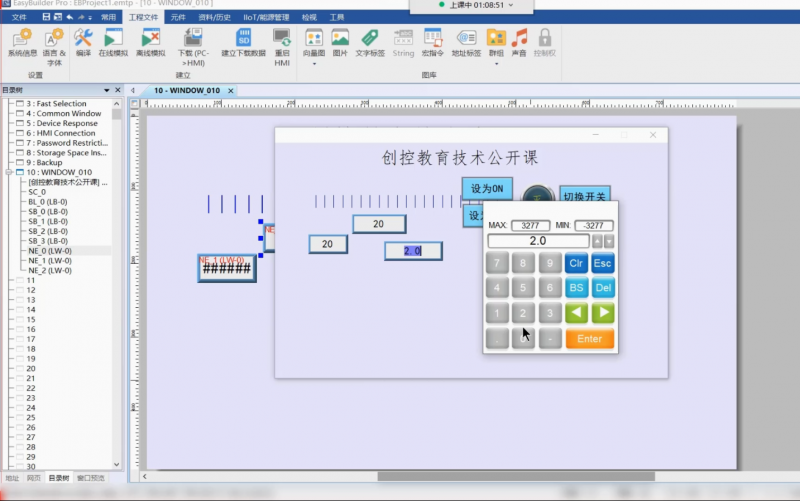The image size is (800, 501).
Task: Click the keypad Esc button
Action: 603,263
